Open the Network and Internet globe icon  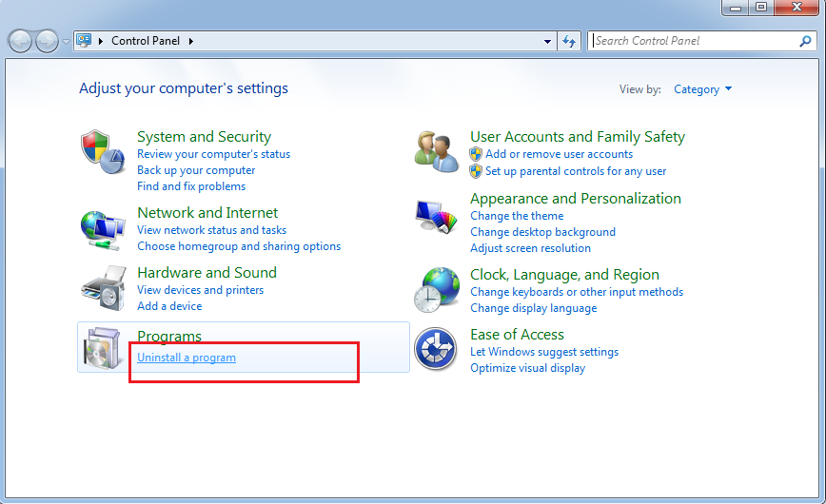(103, 228)
